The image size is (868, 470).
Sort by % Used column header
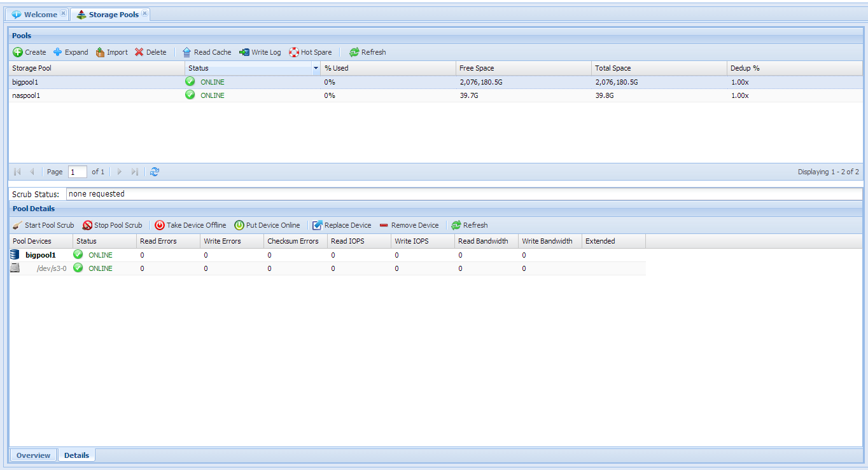pos(388,68)
